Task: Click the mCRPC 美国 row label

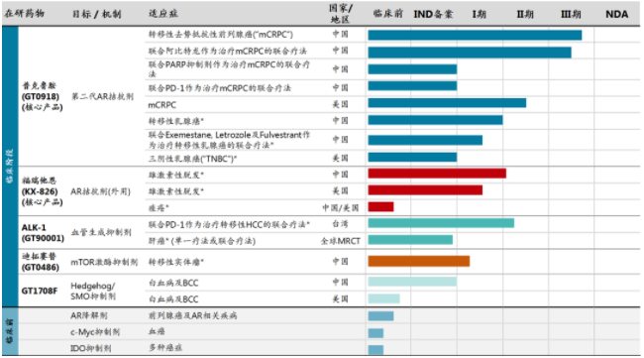Action: (x=162, y=105)
